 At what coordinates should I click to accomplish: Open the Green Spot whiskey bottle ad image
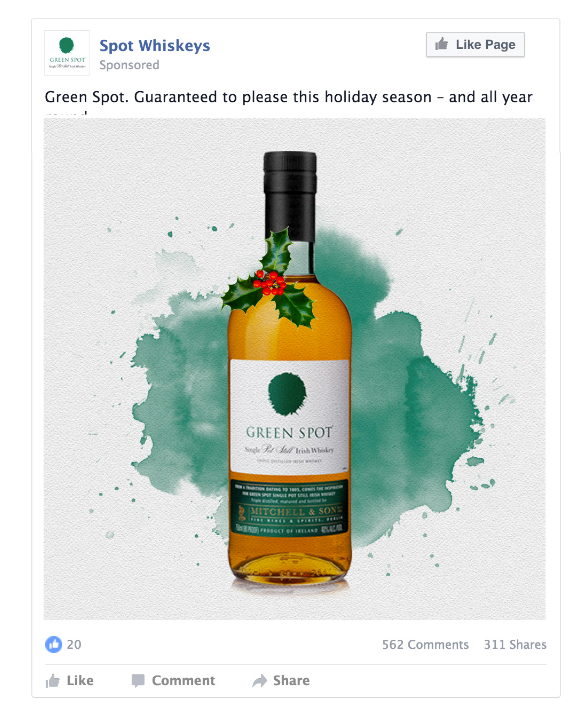tap(295, 369)
